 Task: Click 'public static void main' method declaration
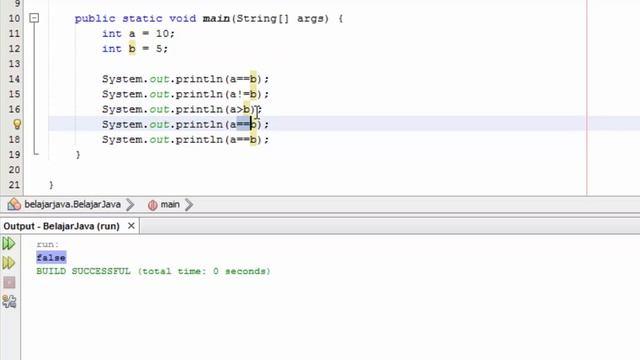coord(209,18)
